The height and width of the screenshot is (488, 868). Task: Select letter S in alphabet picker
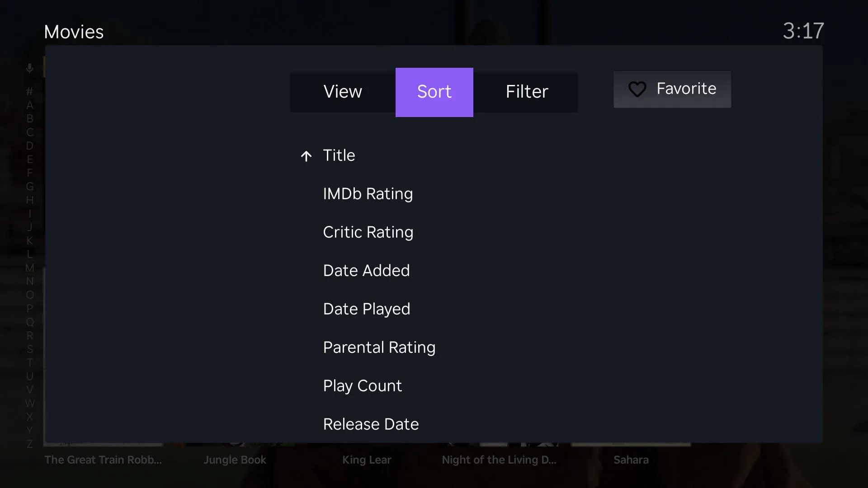pos(29,349)
